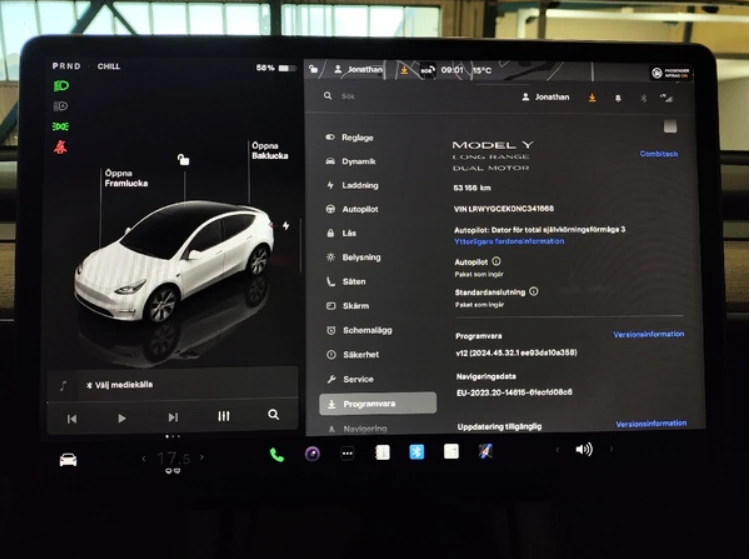Select the Programvara software menu
The width and height of the screenshot is (751, 559).
coord(378,404)
